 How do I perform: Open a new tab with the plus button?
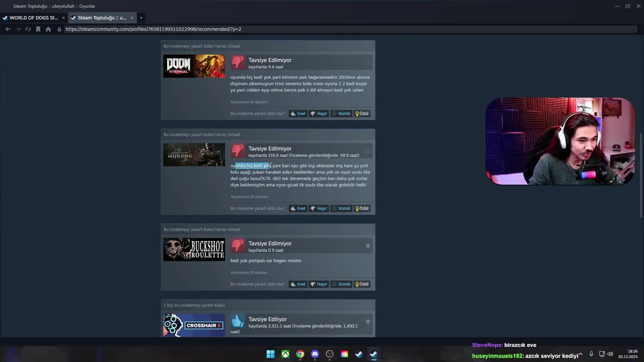[141, 18]
